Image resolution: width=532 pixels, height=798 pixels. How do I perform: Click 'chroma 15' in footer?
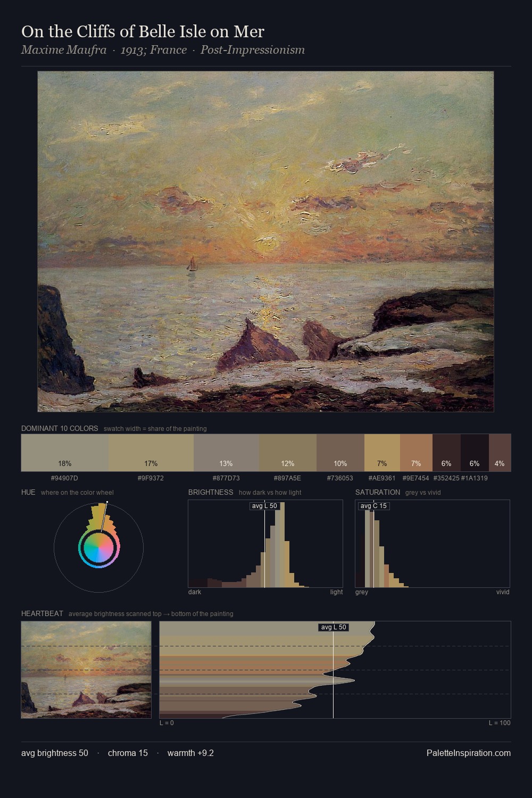tap(128, 753)
